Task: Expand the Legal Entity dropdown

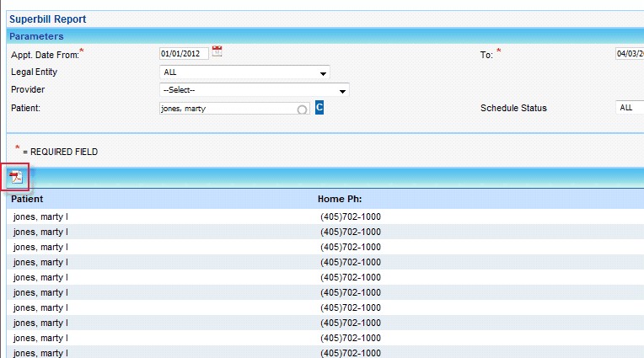Action: [x=323, y=73]
